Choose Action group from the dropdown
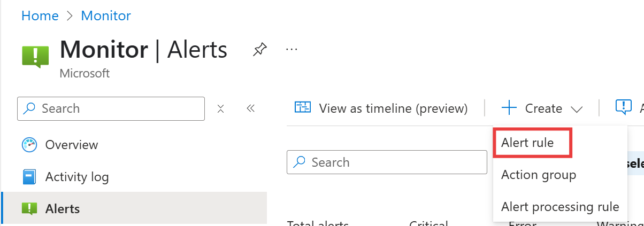 [538, 175]
